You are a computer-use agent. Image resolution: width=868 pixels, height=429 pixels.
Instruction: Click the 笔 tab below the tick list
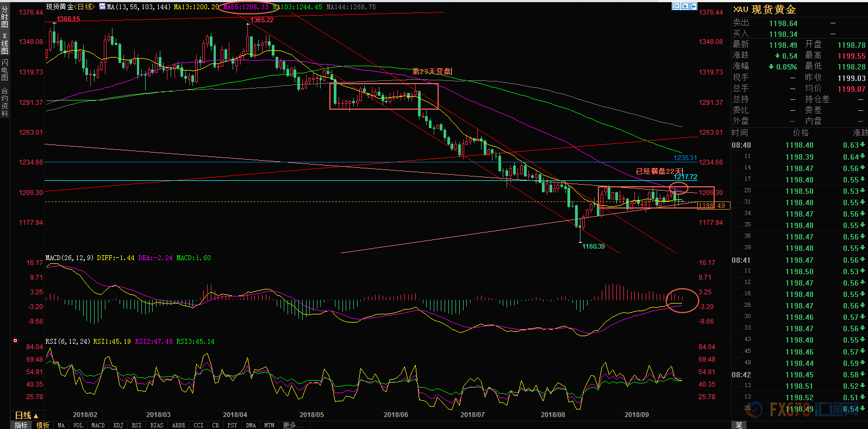point(739,425)
